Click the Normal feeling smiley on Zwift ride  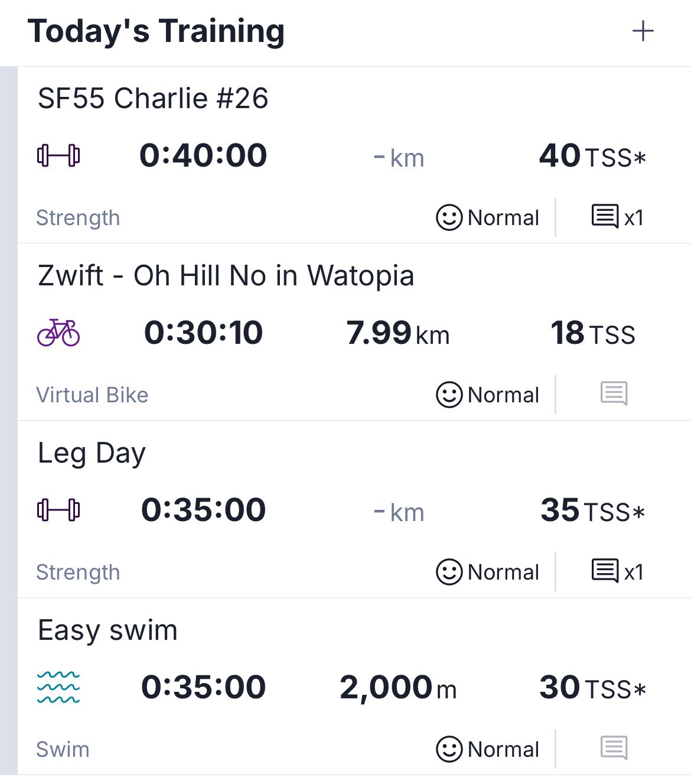449,395
